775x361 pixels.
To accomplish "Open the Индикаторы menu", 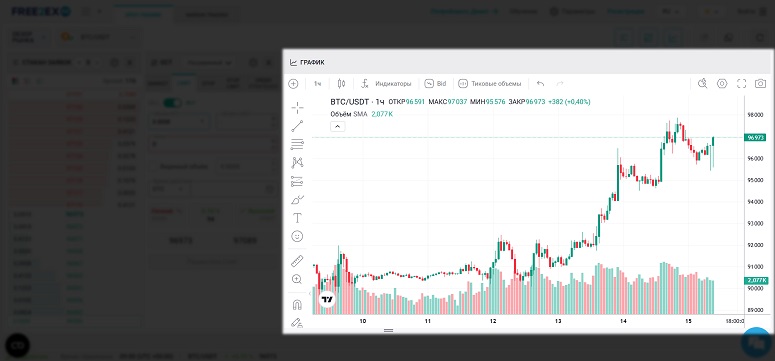I will [x=386, y=84].
